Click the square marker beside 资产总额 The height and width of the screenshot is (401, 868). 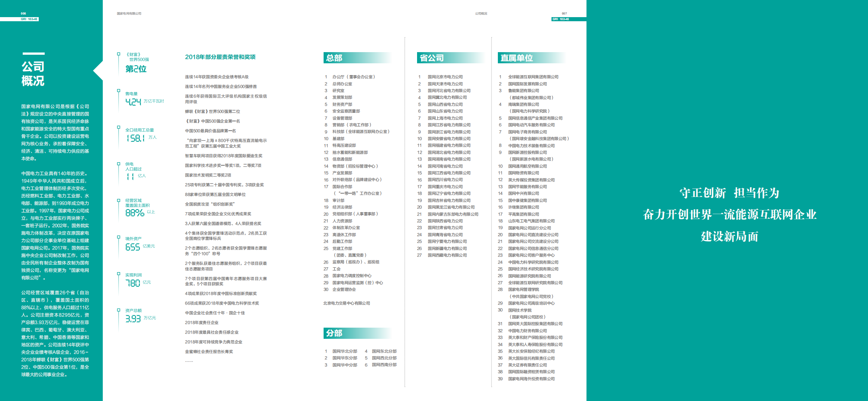[x=118, y=310]
